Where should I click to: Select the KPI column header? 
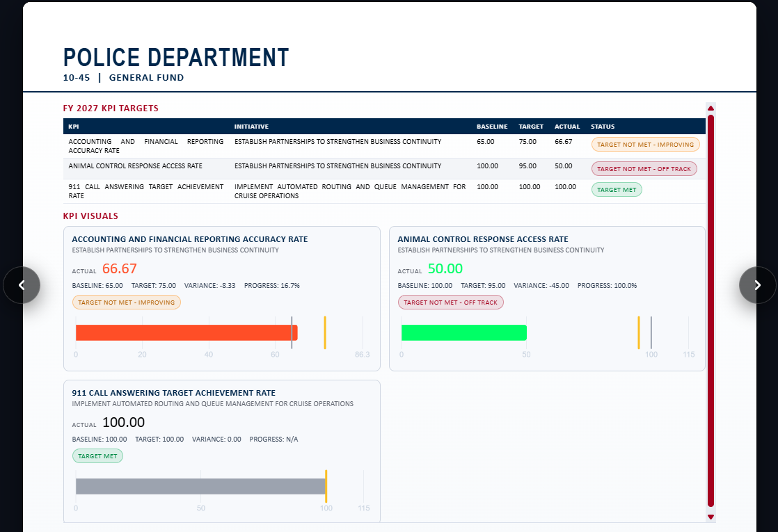pos(74,127)
